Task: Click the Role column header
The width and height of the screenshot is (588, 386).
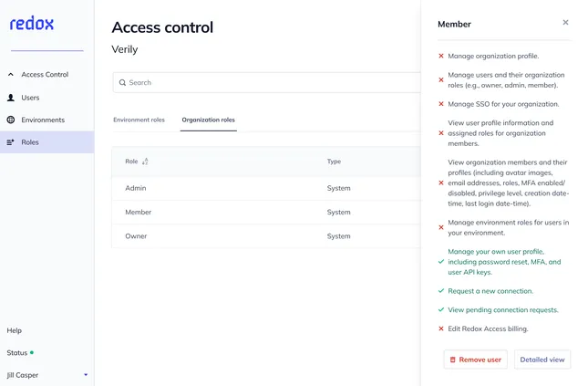Action: (131, 162)
